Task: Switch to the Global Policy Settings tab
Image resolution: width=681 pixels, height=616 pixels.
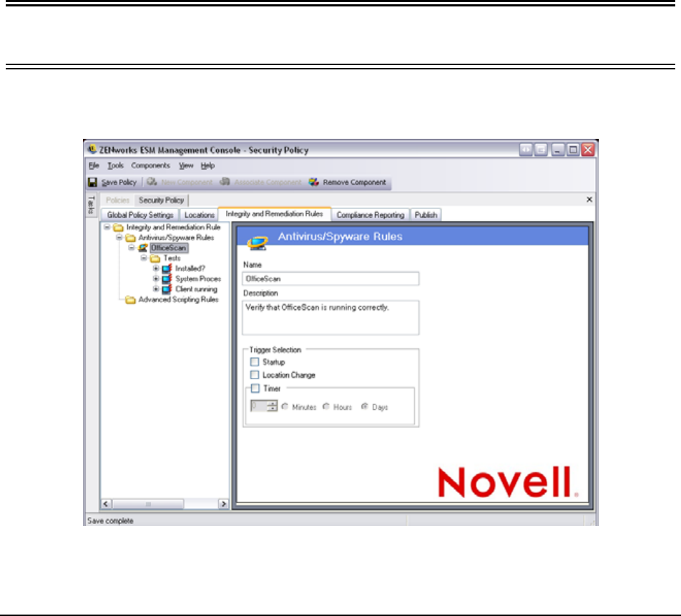Action: click(x=140, y=215)
